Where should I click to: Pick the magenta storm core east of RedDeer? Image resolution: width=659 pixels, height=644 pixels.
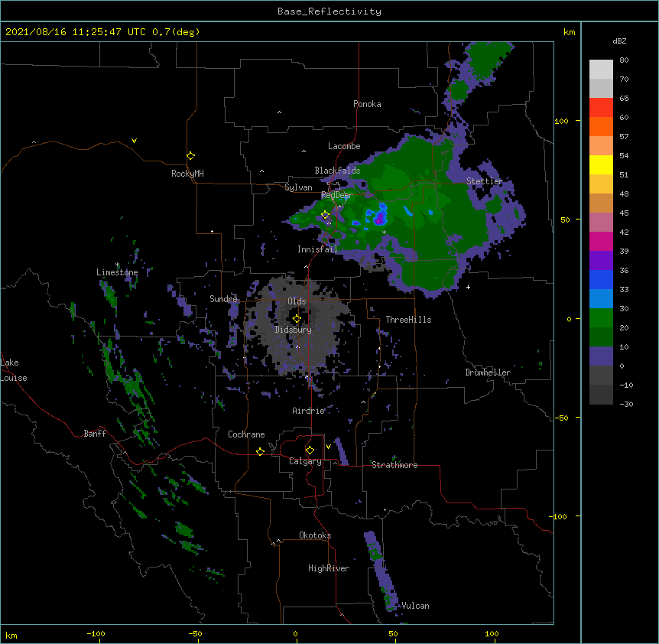[379, 218]
